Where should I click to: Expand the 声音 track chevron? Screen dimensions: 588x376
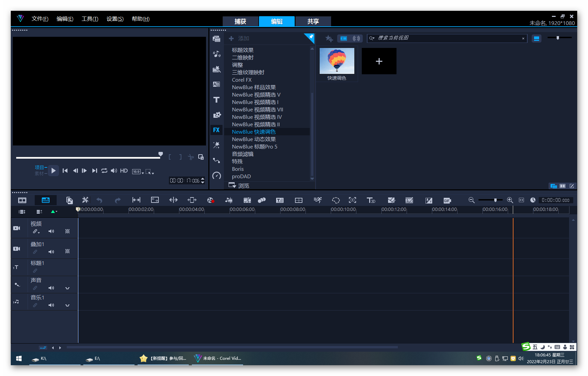point(67,288)
